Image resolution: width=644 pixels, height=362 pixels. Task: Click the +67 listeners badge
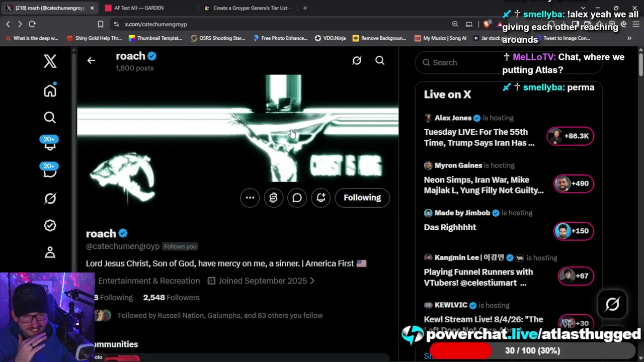coord(576,276)
